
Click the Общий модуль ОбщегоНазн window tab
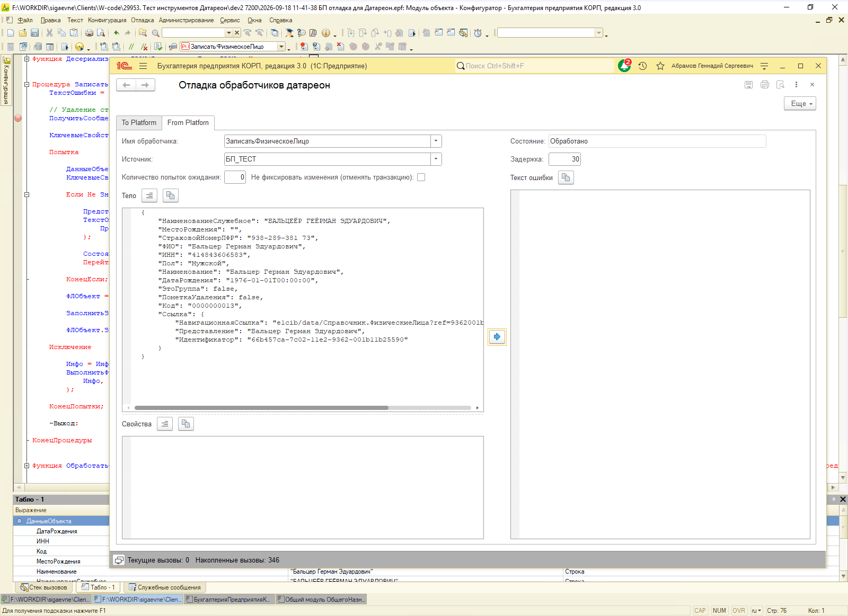pyautogui.click(x=321, y=600)
